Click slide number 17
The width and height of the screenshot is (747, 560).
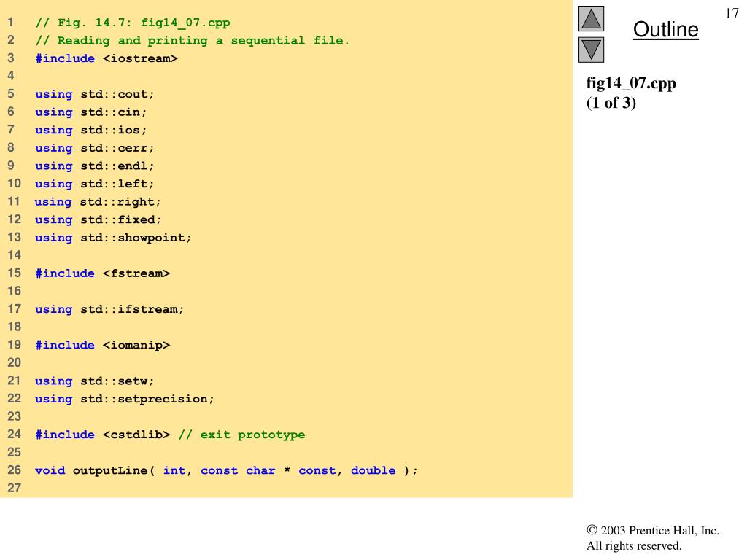[x=732, y=13]
